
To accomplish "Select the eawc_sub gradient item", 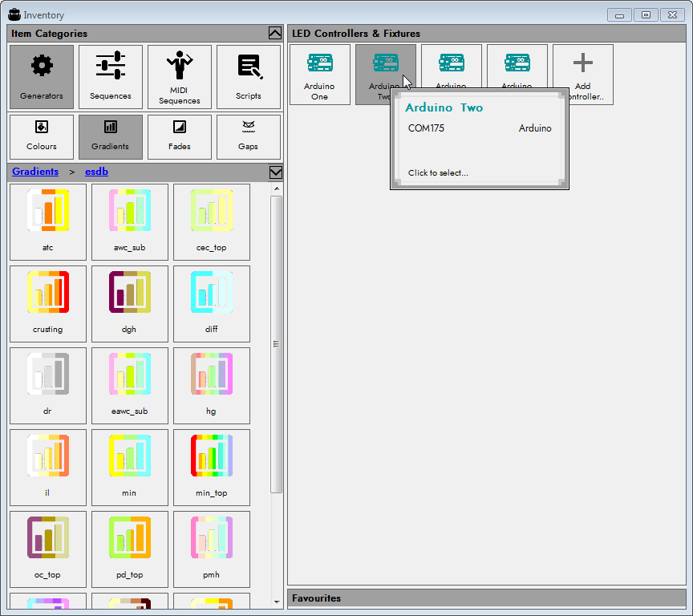I will [x=129, y=385].
